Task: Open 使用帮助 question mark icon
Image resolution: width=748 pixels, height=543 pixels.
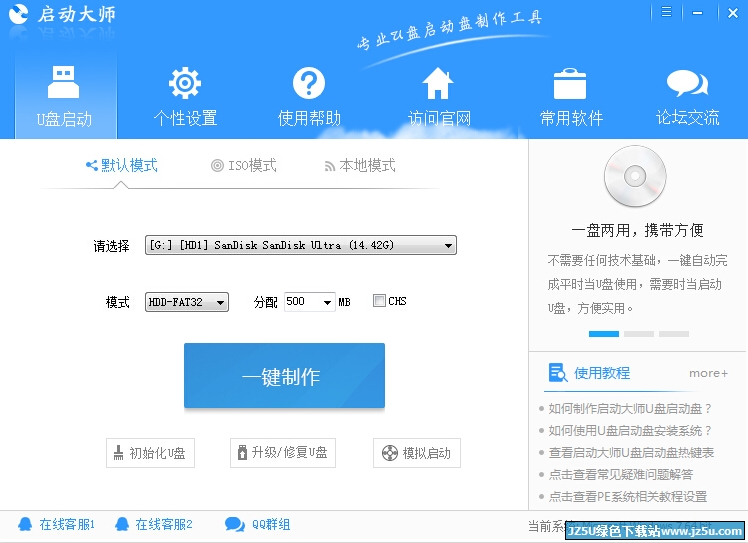Action: pyautogui.click(x=309, y=84)
